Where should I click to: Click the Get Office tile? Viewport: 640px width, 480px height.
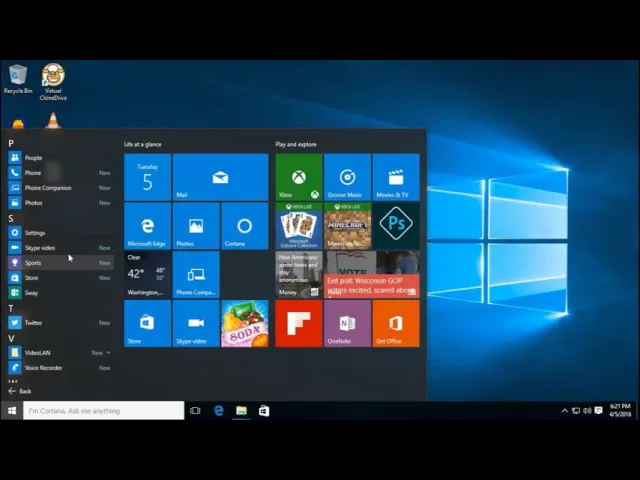[396, 323]
